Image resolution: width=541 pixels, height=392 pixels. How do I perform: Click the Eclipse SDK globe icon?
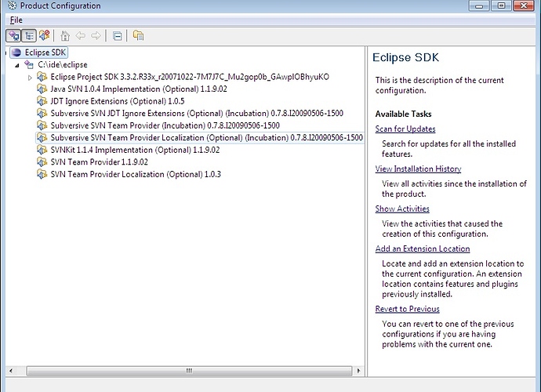point(16,53)
